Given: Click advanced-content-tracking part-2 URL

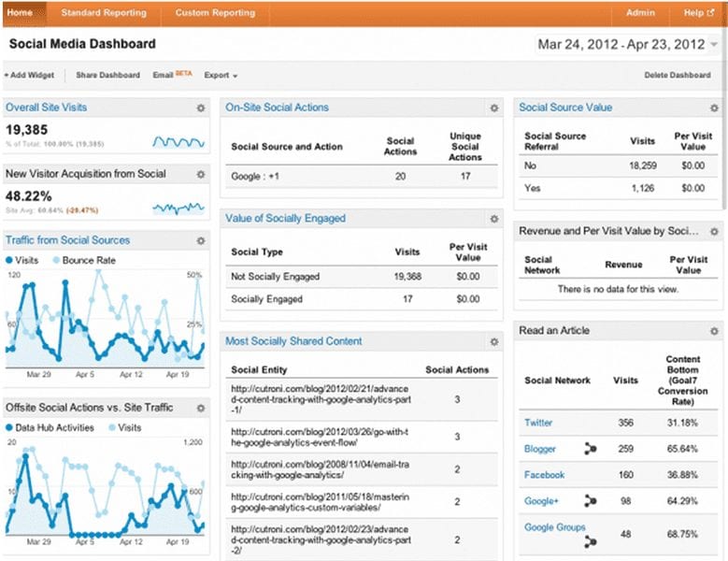Looking at the screenshot, I should [x=321, y=540].
